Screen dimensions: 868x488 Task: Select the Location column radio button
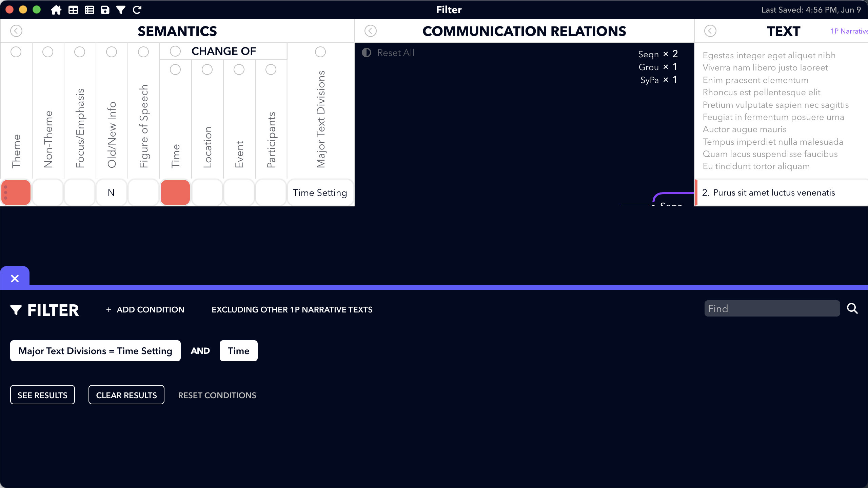pyautogui.click(x=207, y=69)
